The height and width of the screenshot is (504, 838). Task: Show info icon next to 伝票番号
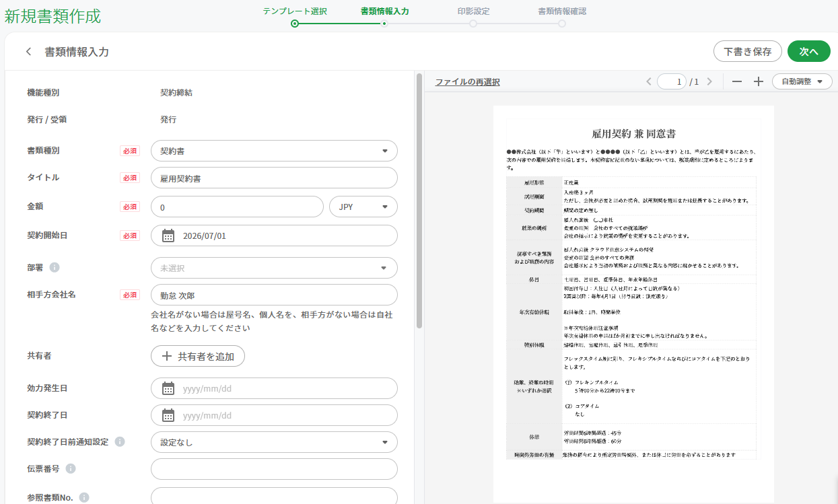pos(71,468)
